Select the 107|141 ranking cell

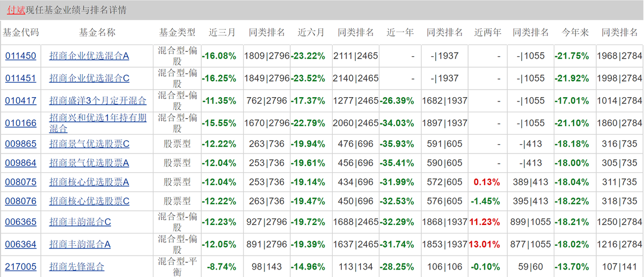click(620, 267)
